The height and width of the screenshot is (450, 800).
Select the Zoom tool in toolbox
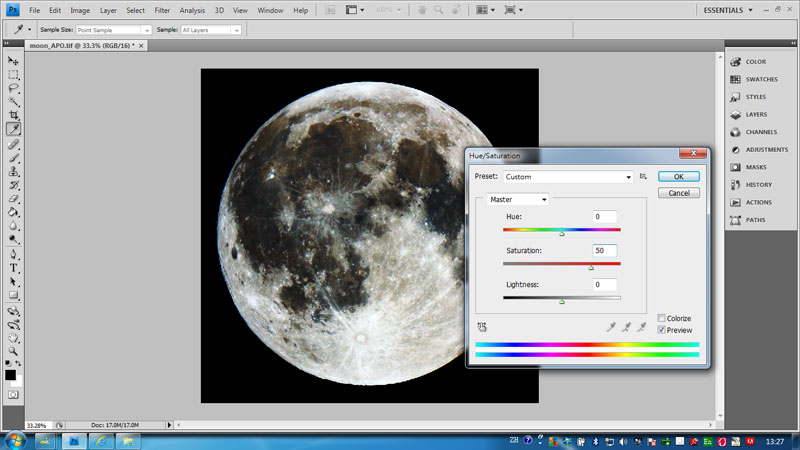pos(14,352)
